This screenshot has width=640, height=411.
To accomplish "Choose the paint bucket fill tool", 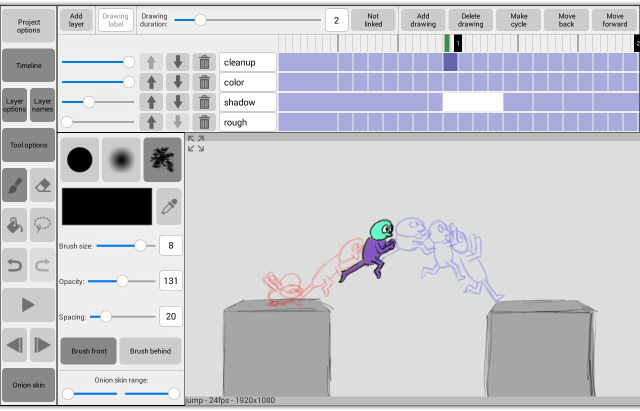I will tap(15, 225).
